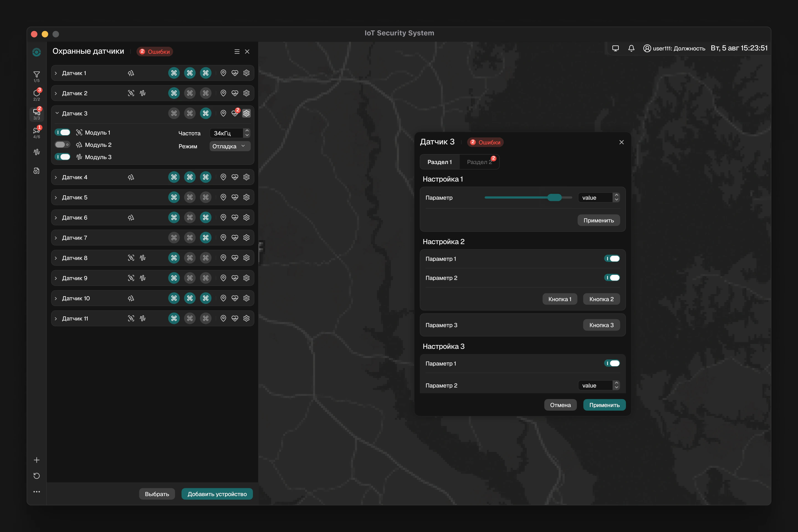Expand the Датчик 11 row
The image size is (798, 532).
pyautogui.click(x=56, y=319)
